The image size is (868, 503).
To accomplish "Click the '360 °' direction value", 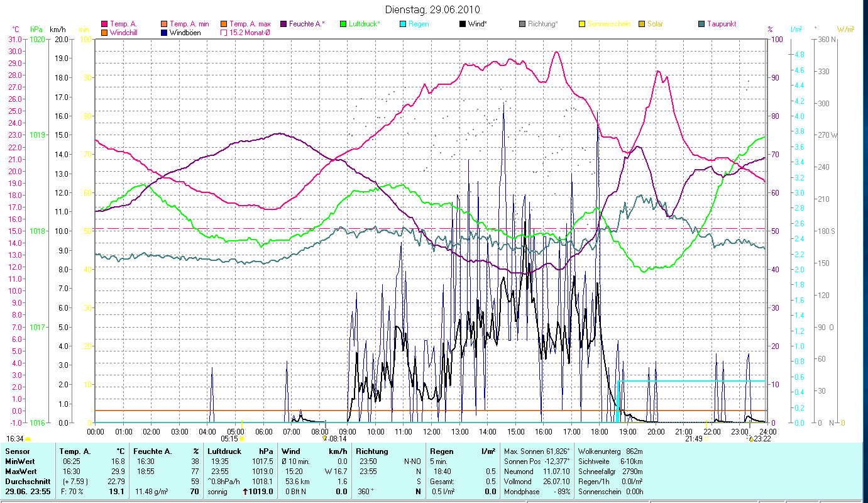I will (366, 492).
